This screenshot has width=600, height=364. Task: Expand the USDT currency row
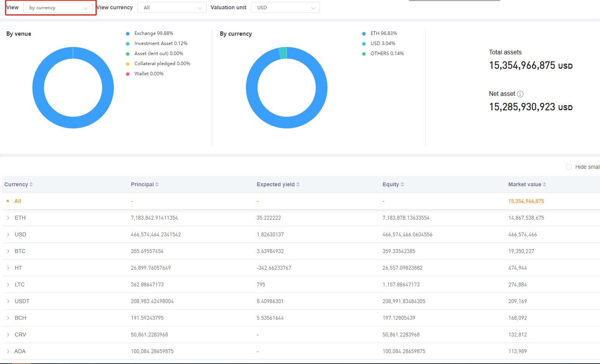[8, 301]
